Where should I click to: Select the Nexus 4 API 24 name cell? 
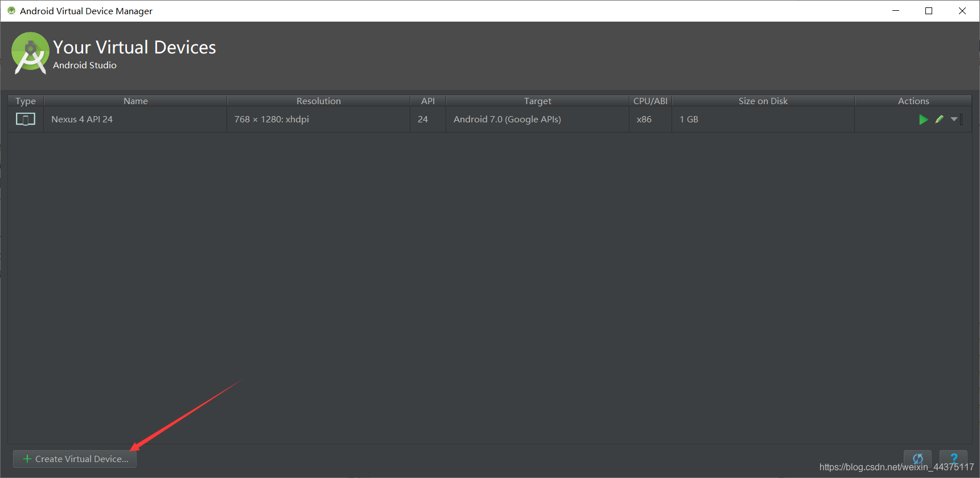tap(135, 119)
